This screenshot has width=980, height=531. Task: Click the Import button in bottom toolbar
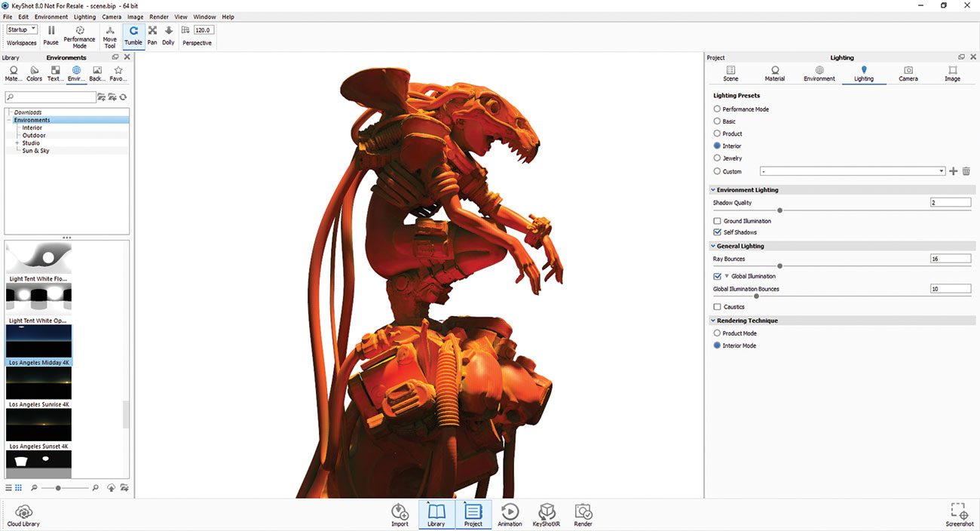pos(400,514)
